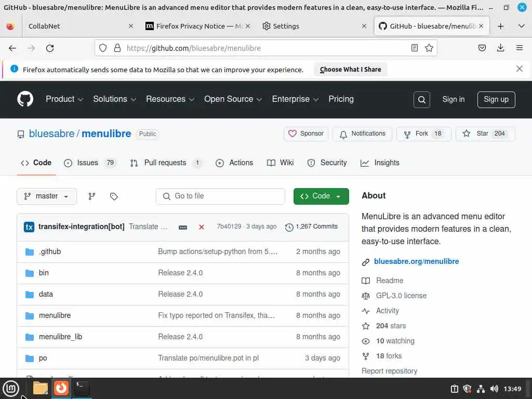Click the Sponsor button

(306, 134)
